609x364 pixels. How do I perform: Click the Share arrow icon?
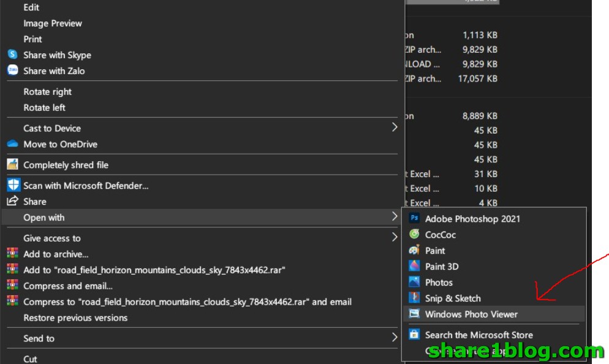12,201
